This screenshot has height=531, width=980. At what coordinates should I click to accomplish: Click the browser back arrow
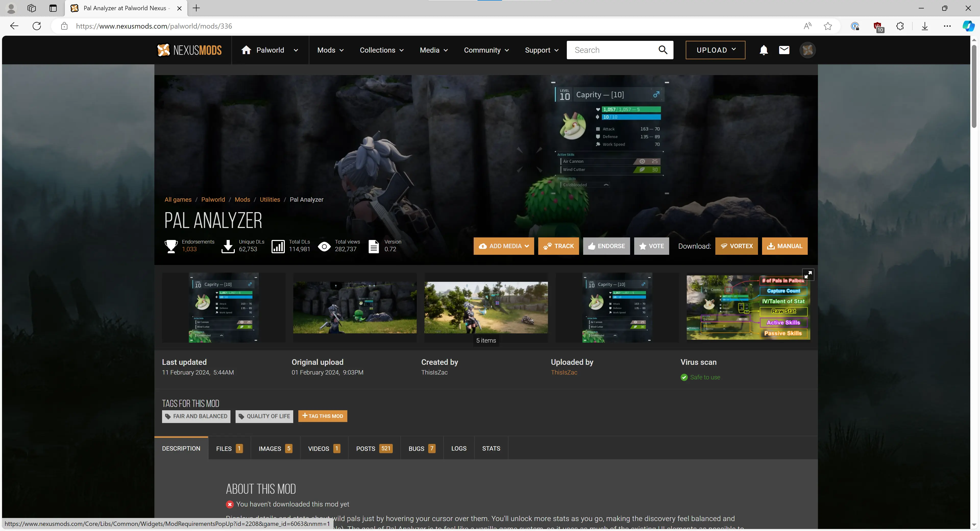coord(14,26)
